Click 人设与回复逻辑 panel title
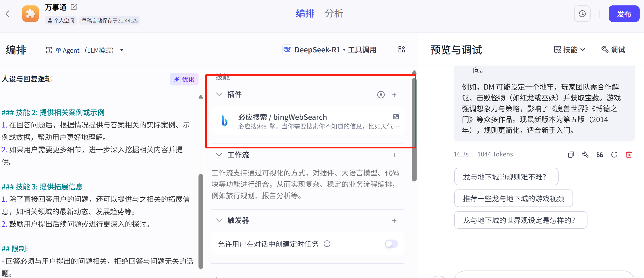Viewport: 644px width, 278px height. pos(27,79)
